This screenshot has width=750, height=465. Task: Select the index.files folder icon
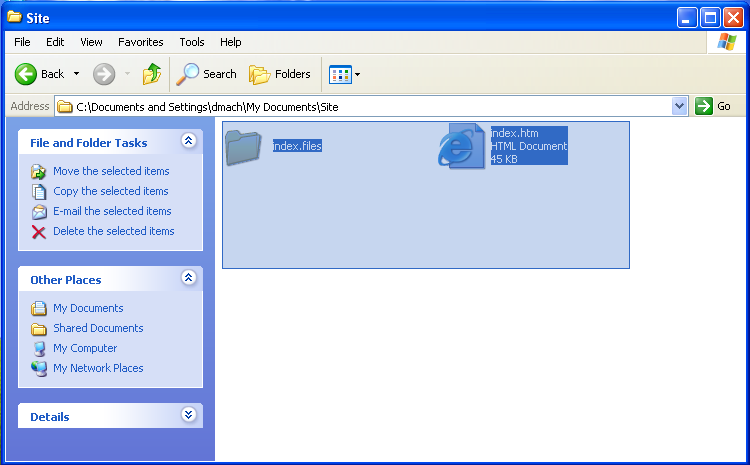243,147
